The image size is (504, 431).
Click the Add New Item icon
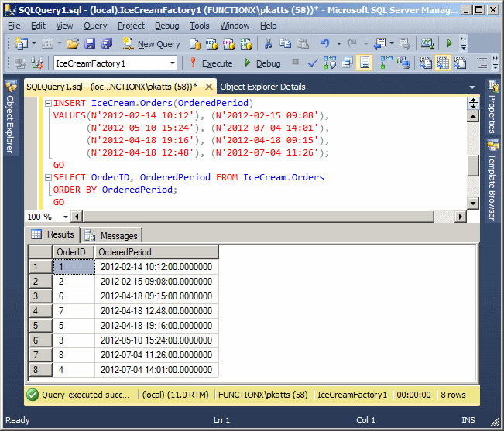tap(47, 43)
